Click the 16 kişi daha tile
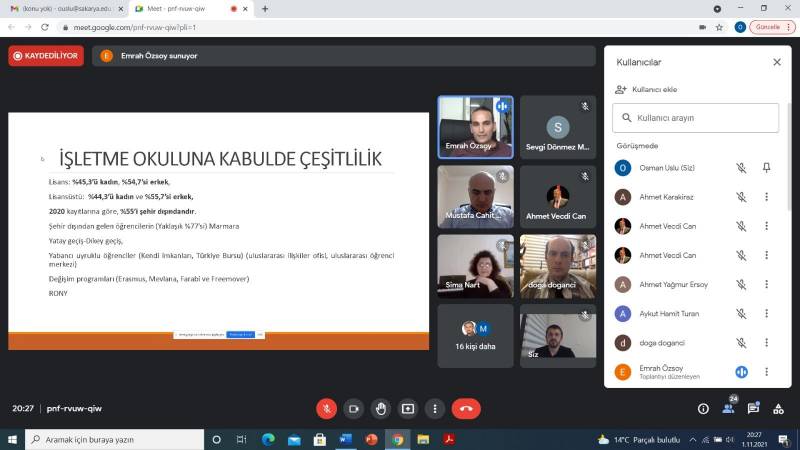The height and width of the screenshot is (450, 800). point(475,336)
